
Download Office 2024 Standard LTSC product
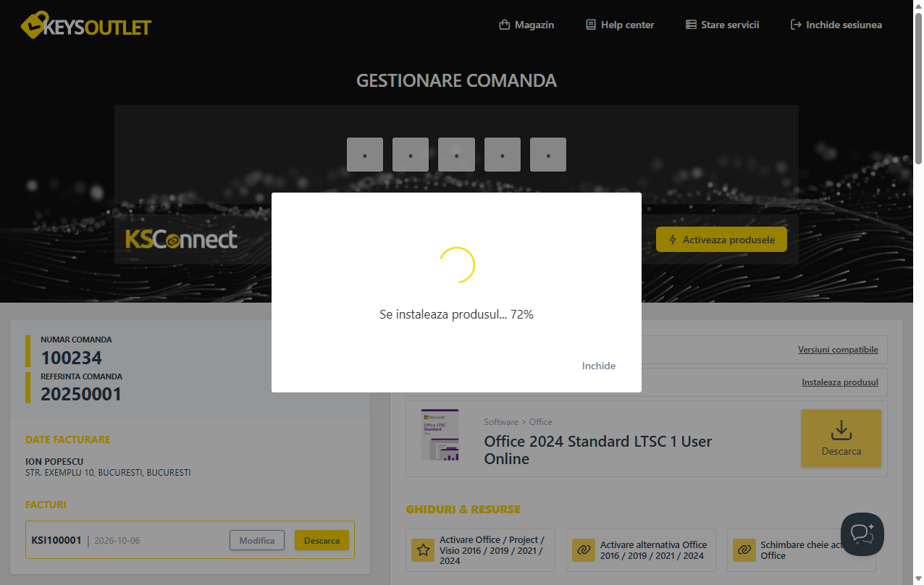click(841, 438)
